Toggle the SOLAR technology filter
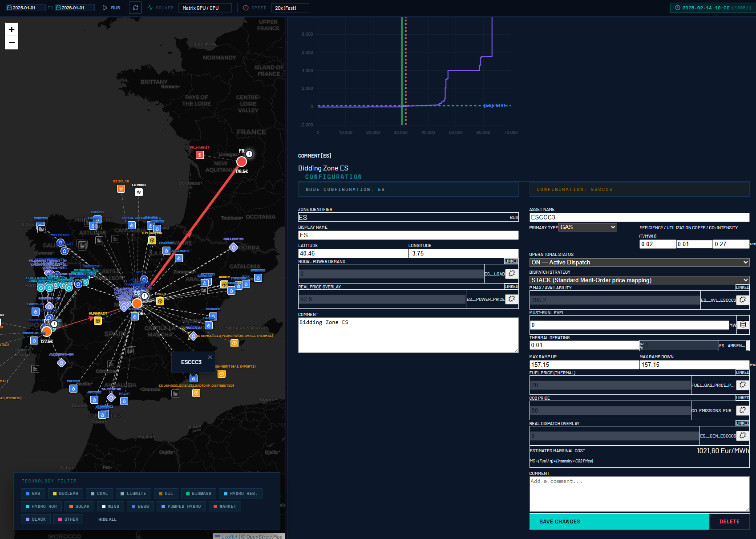 click(x=79, y=506)
